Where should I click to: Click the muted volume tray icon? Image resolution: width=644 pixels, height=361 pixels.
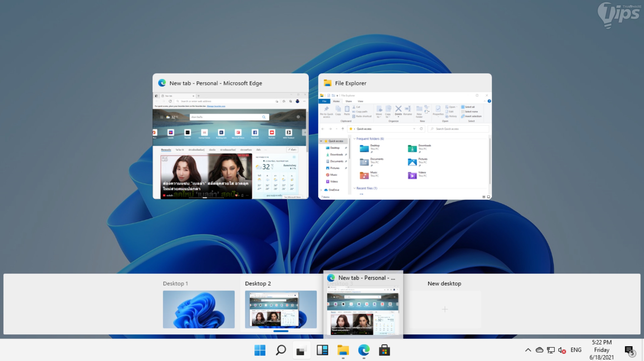pos(562,350)
